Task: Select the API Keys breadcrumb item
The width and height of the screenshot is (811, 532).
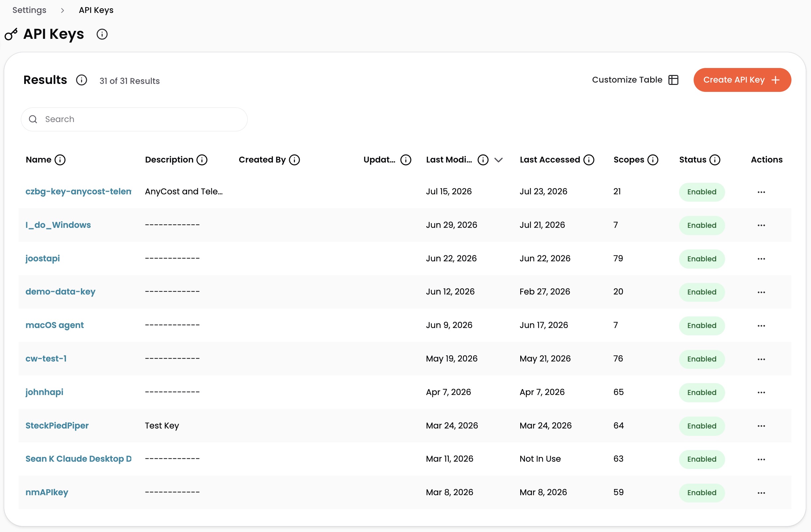Action: (96, 10)
